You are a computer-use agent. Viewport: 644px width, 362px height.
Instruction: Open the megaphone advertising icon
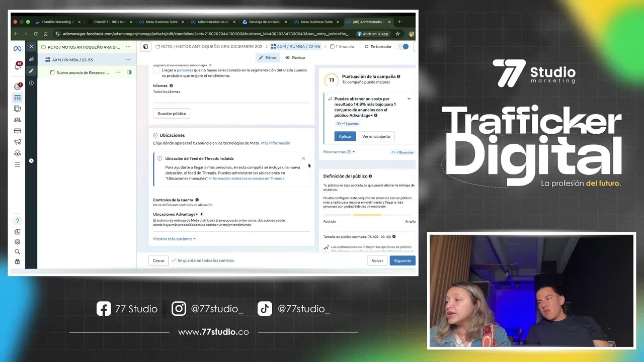point(18,142)
